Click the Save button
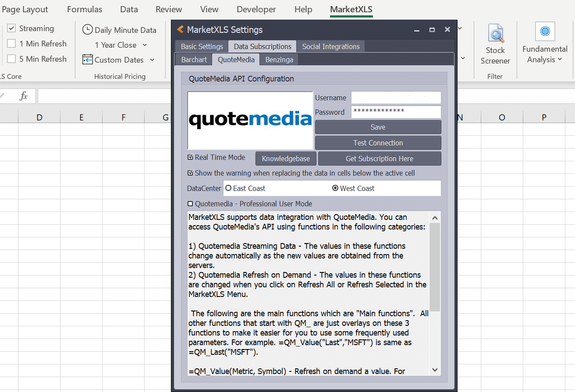The width and height of the screenshot is (575, 392). pos(378,127)
